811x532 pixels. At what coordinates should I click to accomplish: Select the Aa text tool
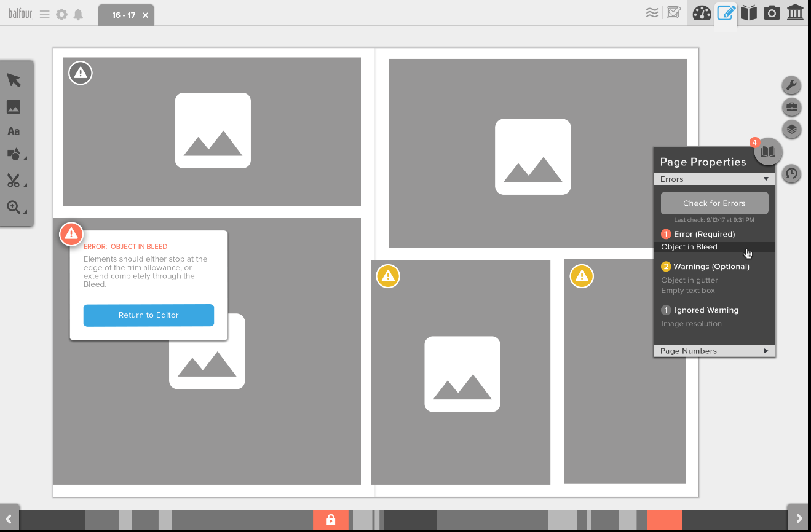(14, 131)
